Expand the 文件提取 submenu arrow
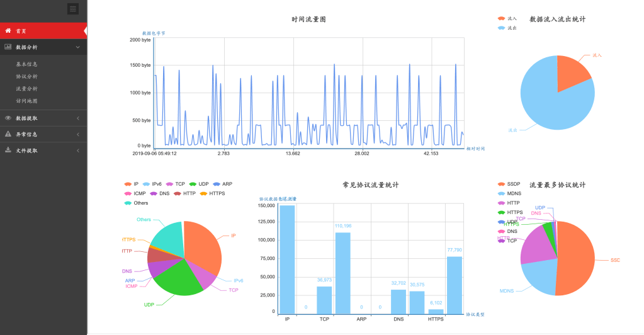This screenshot has height=335, width=644. tap(77, 150)
